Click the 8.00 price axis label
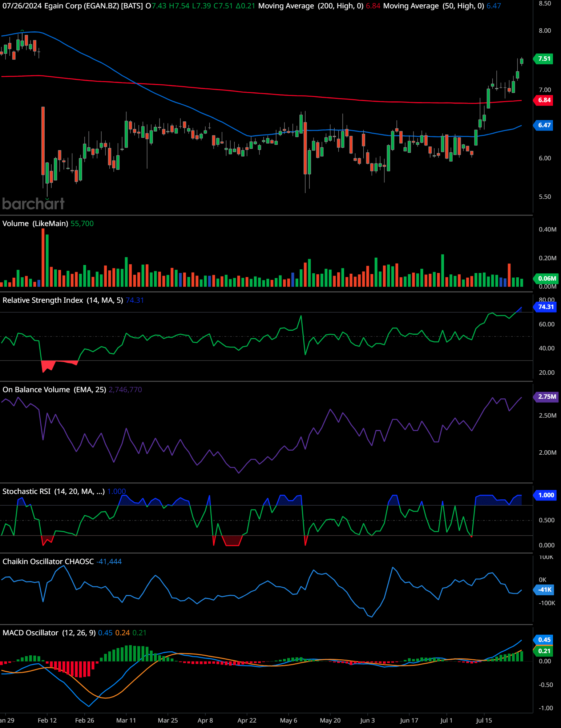Image resolution: width=561 pixels, height=728 pixels. [545, 31]
